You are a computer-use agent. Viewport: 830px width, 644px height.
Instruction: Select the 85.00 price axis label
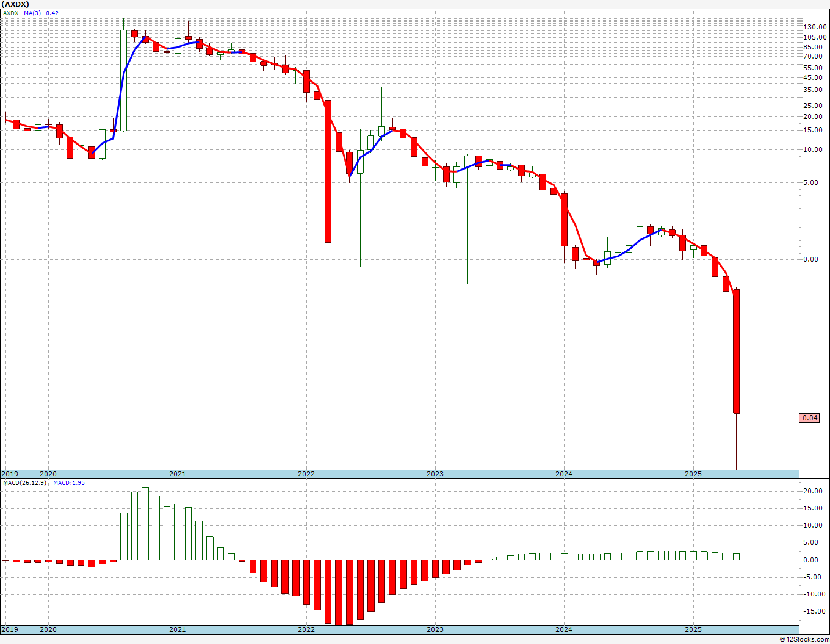point(813,47)
